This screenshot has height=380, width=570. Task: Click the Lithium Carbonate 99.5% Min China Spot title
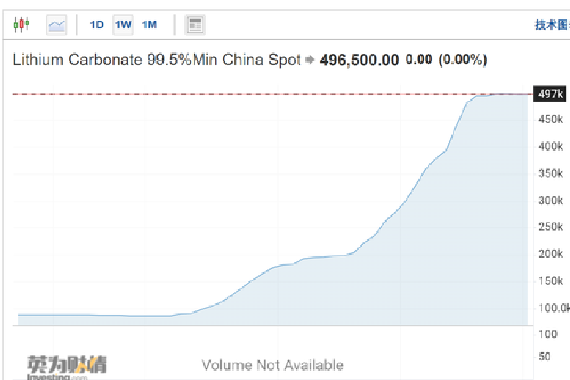[x=157, y=60]
